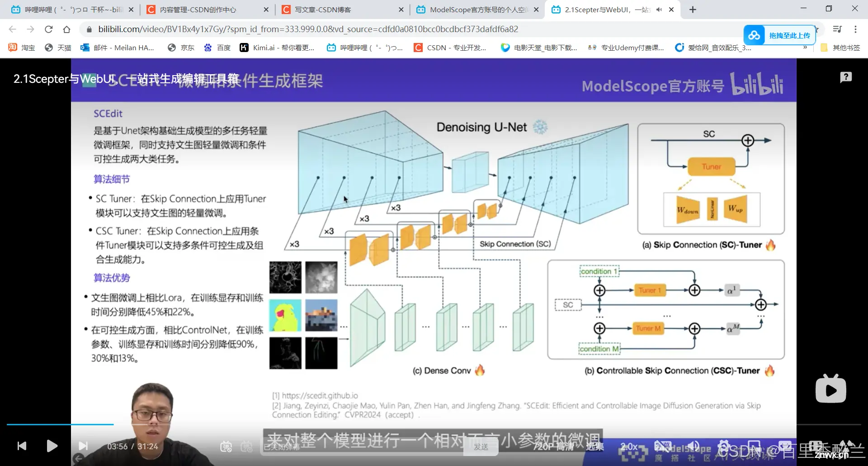The image size is (868, 466).
Task: Open the 淘宝 bookmark
Action: [22, 48]
